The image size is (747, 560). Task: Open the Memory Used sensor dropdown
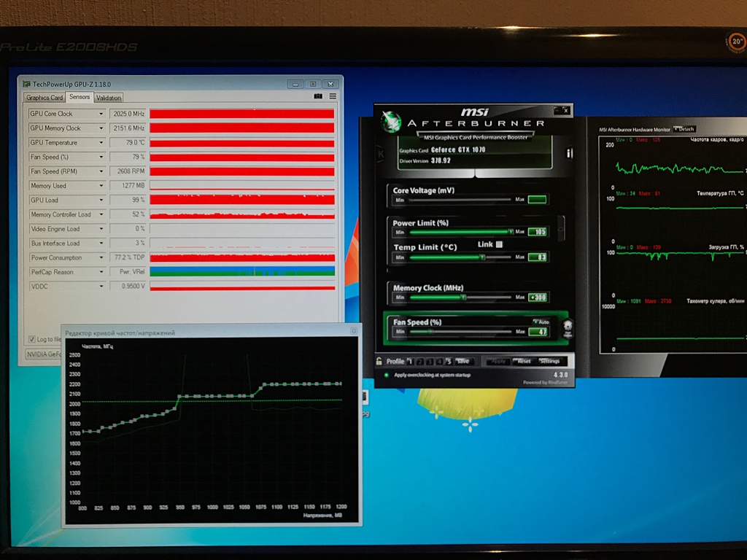(101, 186)
